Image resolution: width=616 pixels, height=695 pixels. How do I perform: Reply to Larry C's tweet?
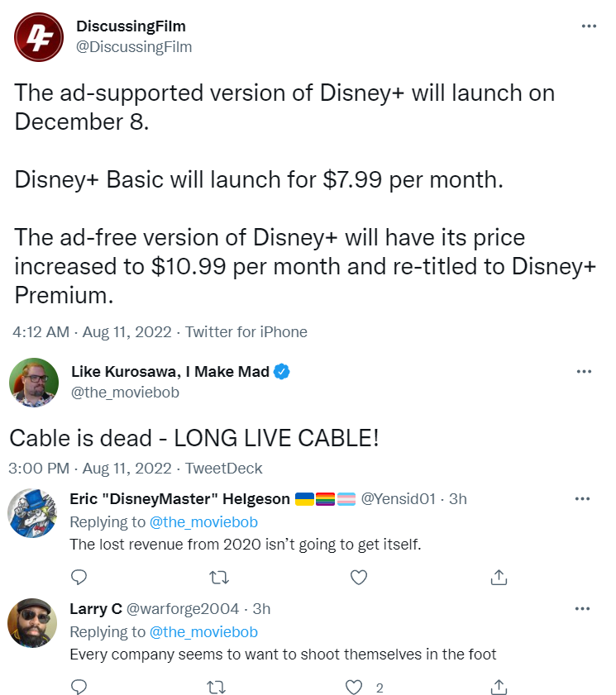[79, 687]
